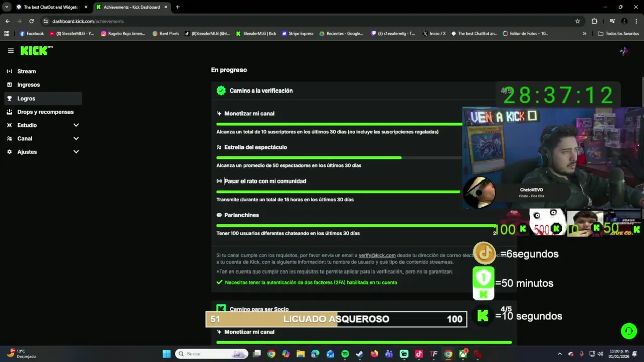Open Spotify from the taskbar
The image size is (644, 362).
[x=345, y=354]
